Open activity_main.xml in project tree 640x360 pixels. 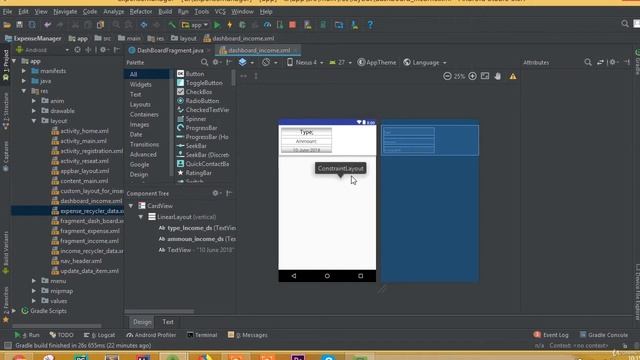coord(80,141)
